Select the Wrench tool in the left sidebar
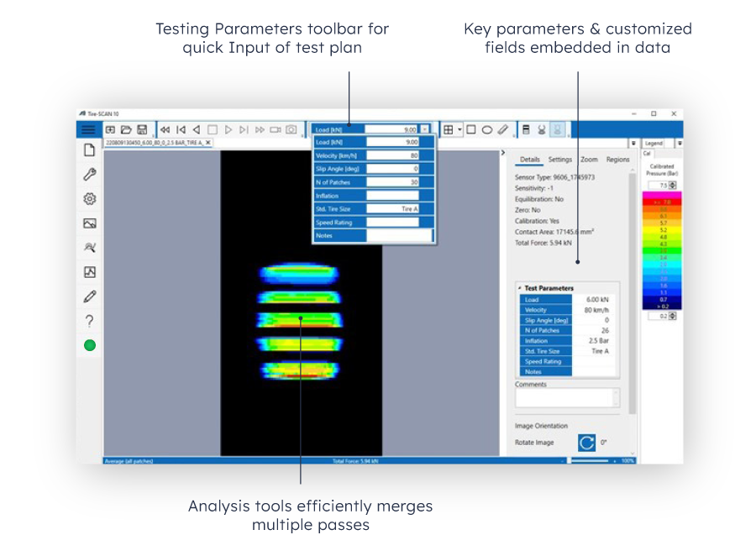The height and width of the screenshot is (556, 756). 88,174
